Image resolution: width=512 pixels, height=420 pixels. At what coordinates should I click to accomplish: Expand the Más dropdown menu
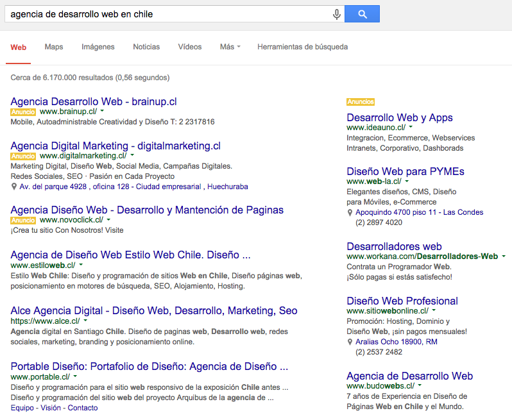pyautogui.click(x=230, y=47)
